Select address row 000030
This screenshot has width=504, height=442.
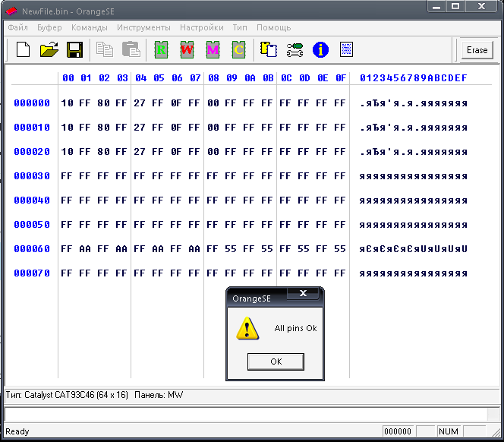coord(32,176)
